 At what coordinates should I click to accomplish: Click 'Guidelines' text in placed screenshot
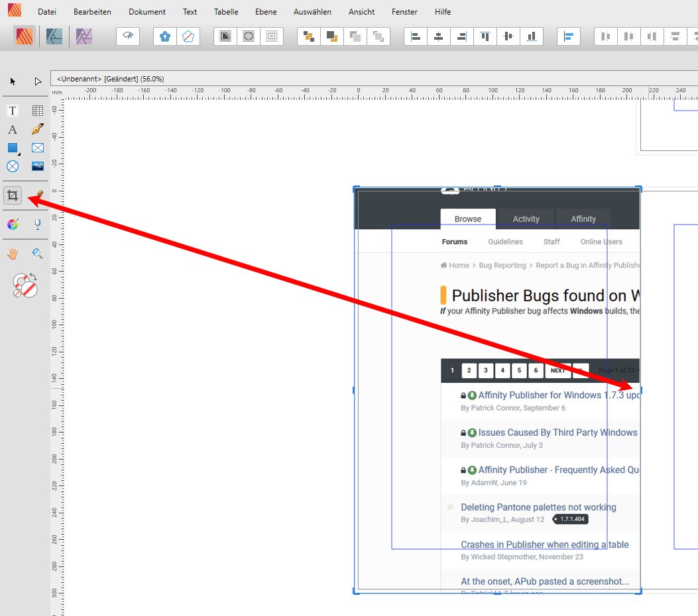coord(505,242)
